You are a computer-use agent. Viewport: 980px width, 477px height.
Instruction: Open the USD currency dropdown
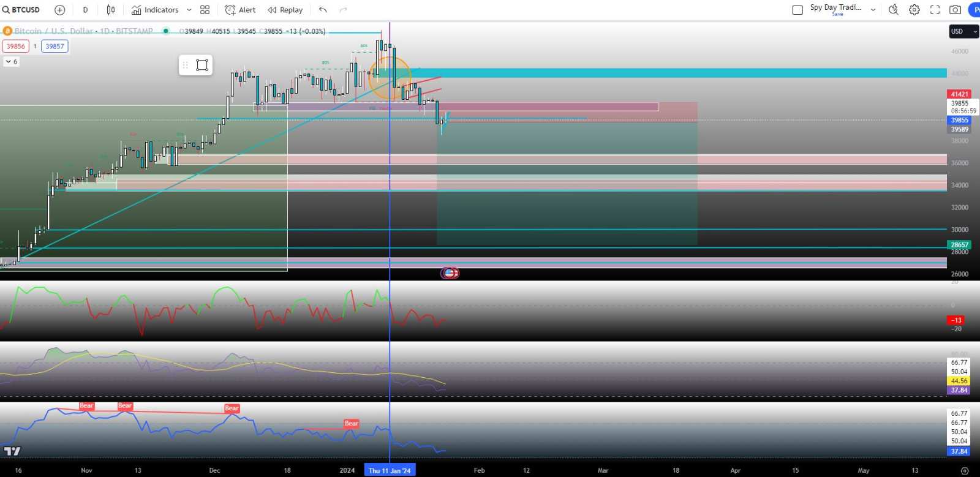point(963,31)
